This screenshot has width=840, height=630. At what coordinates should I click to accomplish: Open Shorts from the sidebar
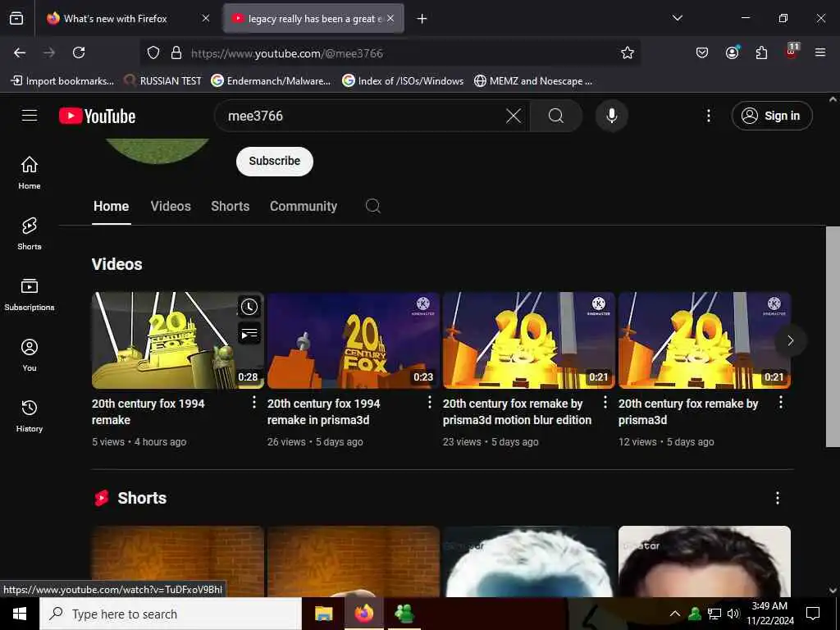30,234
